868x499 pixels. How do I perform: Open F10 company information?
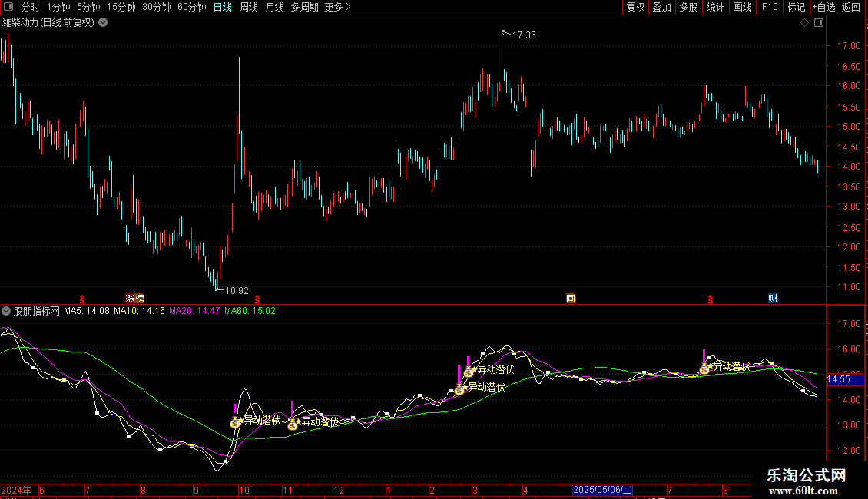point(770,7)
